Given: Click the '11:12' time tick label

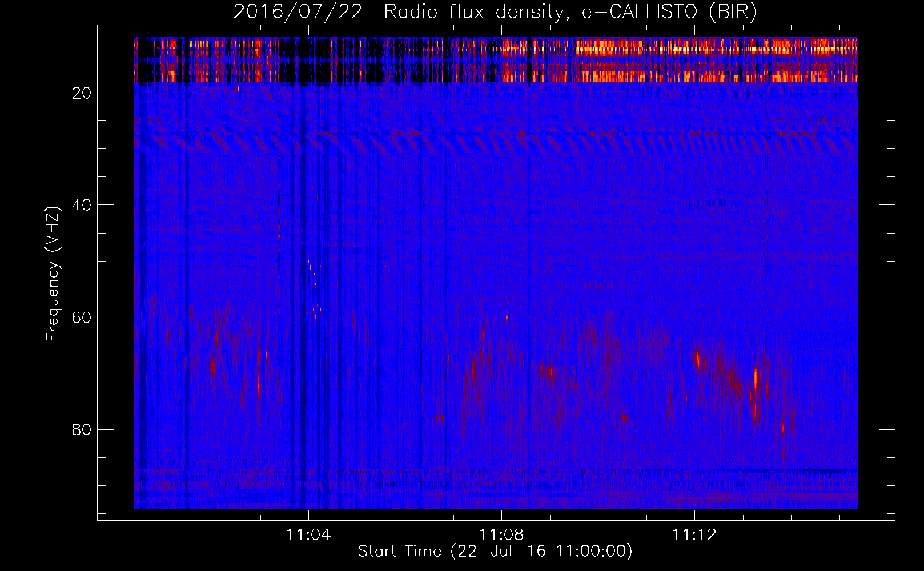Looking at the screenshot, I should pos(694,535).
